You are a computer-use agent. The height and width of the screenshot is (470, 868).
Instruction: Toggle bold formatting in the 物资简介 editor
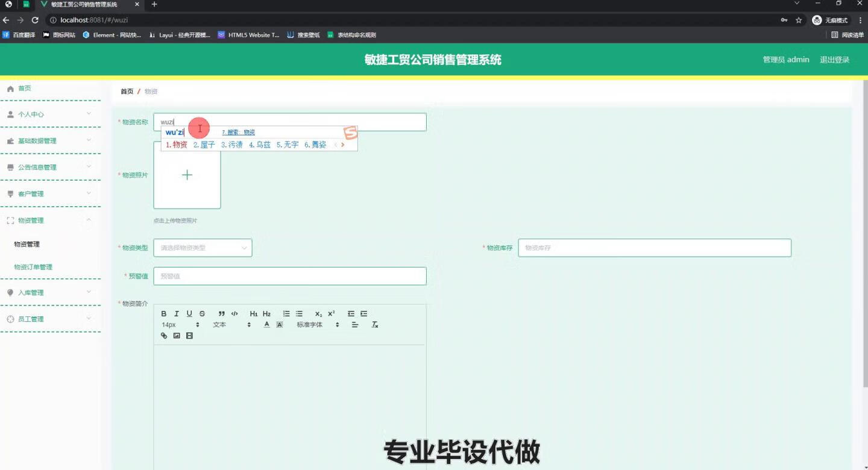click(163, 313)
